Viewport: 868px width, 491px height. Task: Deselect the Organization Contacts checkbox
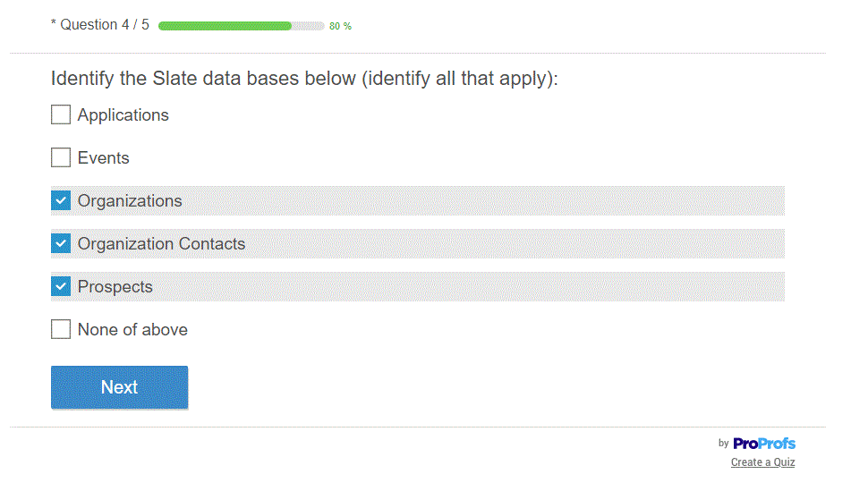61,244
